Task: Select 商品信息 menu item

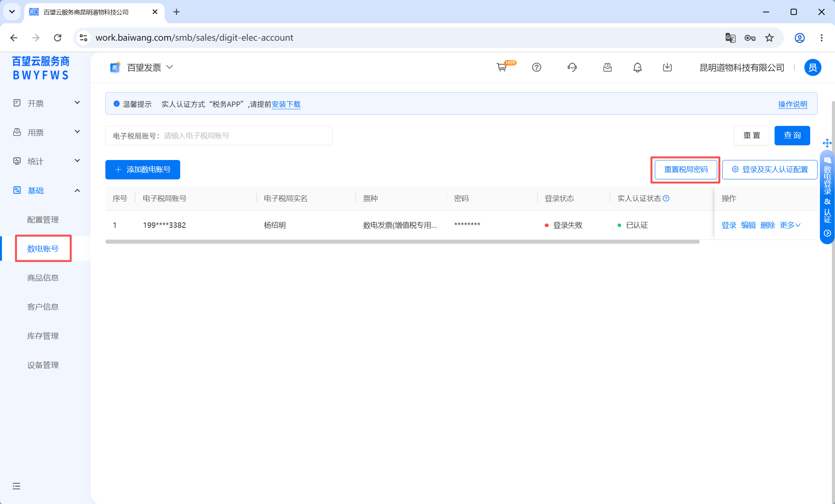Action: tap(43, 278)
